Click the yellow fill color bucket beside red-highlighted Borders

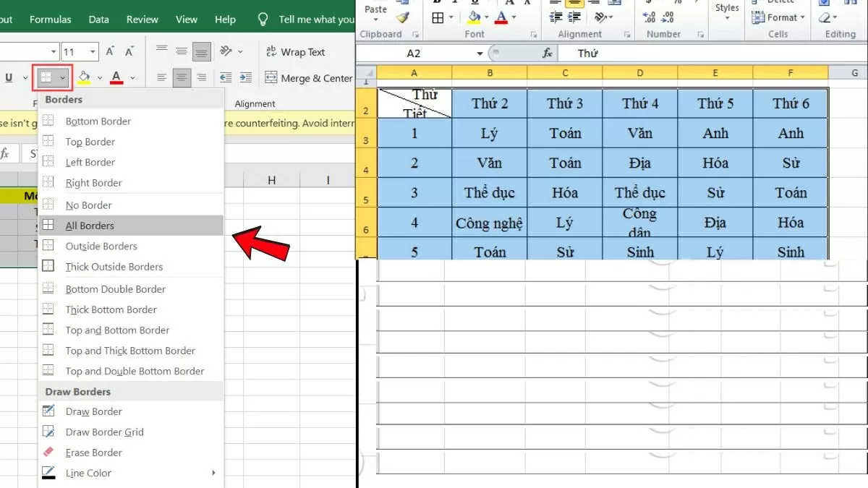[x=84, y=77]
